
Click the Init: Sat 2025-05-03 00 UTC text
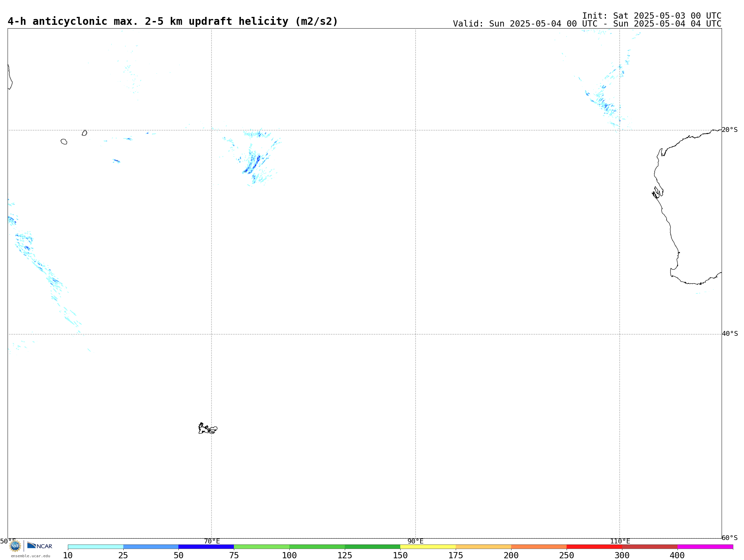pyautogui.click(x=652, y=16)
